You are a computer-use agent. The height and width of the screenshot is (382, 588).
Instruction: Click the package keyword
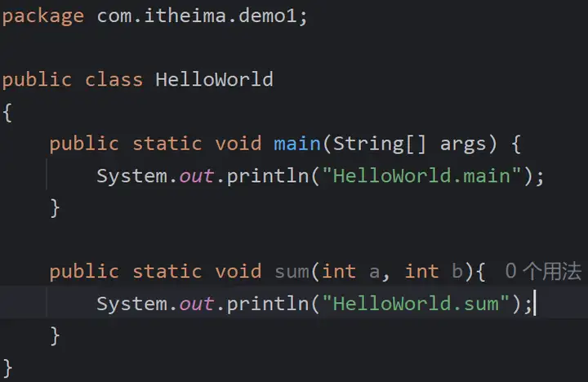(x=43, y=17)
